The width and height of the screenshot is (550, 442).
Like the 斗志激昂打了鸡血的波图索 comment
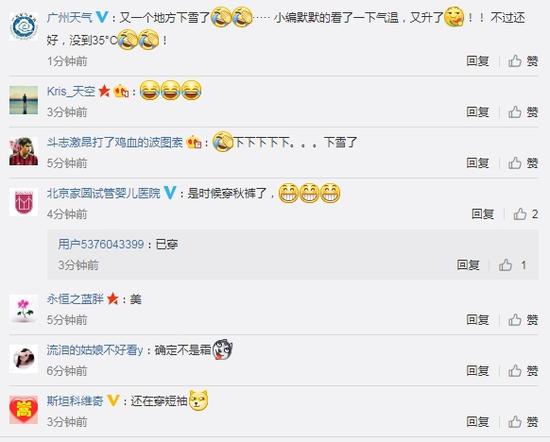click(523, 163)
